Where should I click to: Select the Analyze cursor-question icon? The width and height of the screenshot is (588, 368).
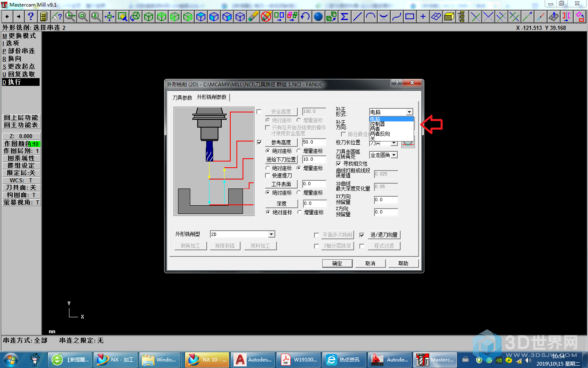coord(57,17)
